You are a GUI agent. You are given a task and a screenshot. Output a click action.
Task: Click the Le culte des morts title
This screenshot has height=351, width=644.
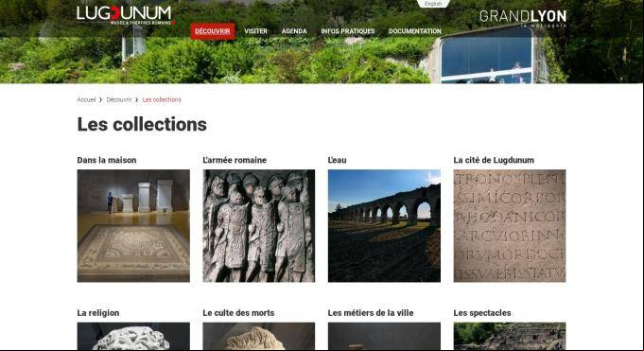238,313
